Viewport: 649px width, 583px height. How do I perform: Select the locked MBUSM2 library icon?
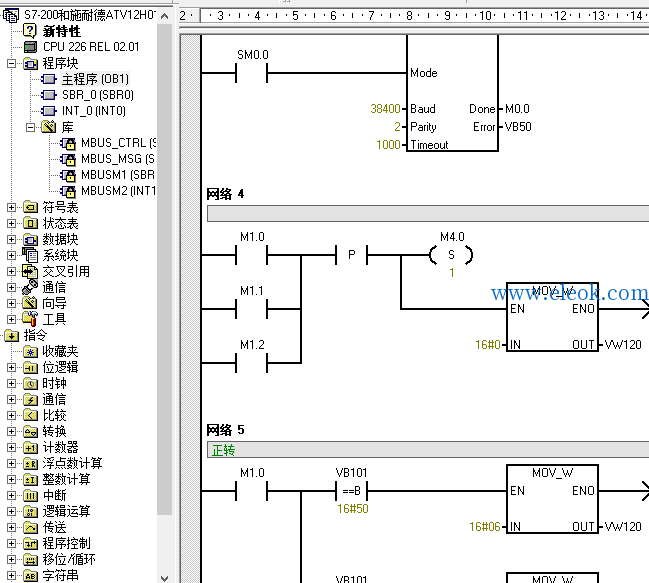pos(68,191)
